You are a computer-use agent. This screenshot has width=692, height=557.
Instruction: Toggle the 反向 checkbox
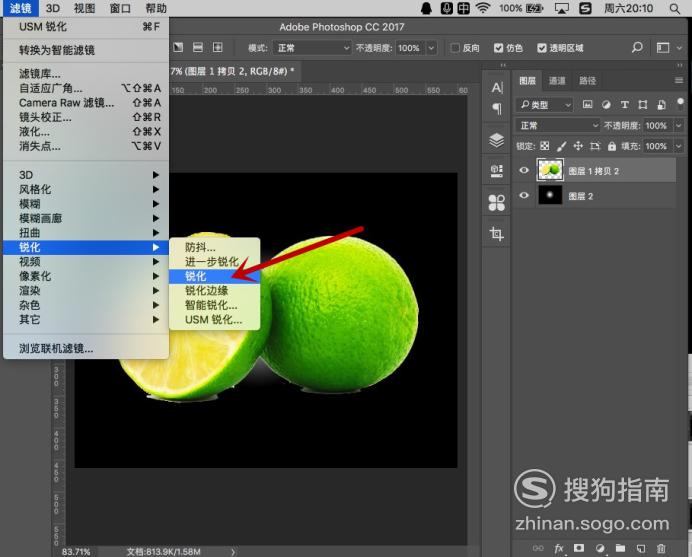(x=455, y=48)
